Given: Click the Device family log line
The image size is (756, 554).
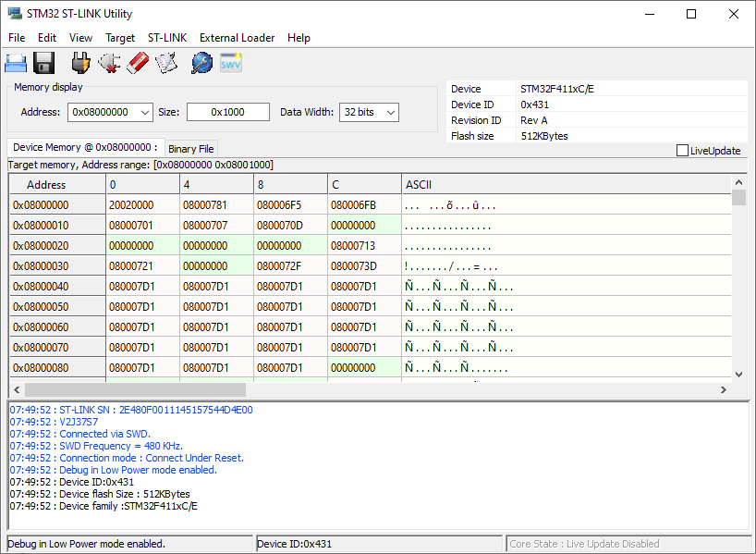Looking at the screenshot, I should pyautogui.click(x=104, y=506).
